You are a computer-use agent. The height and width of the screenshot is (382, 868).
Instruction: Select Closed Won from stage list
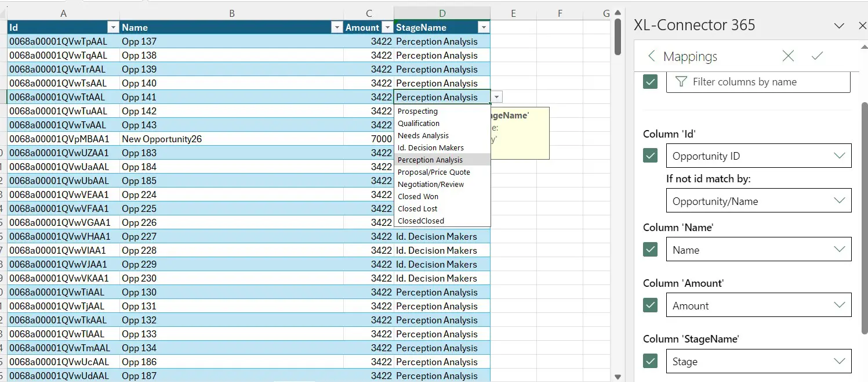(418, 196)
